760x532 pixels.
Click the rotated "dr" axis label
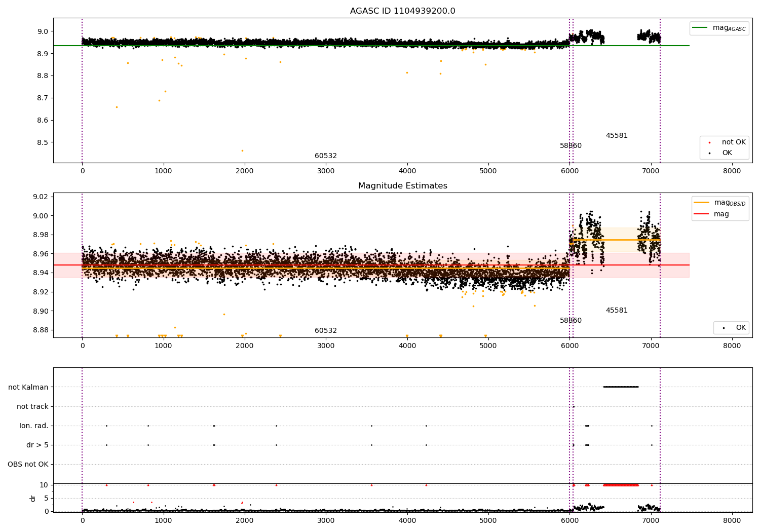click(x=32, y=498)
